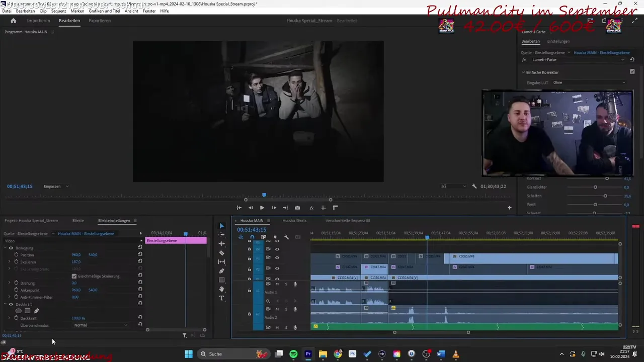Screen dimensions: 644x362
Task: Select the Type (T) tool
Action: [x=221, y=298]
